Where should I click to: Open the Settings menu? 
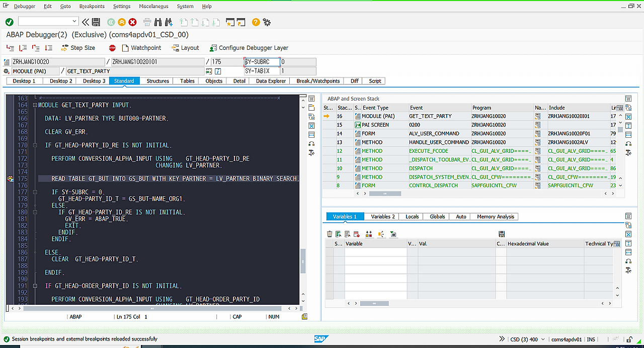[x=122, y=7]
